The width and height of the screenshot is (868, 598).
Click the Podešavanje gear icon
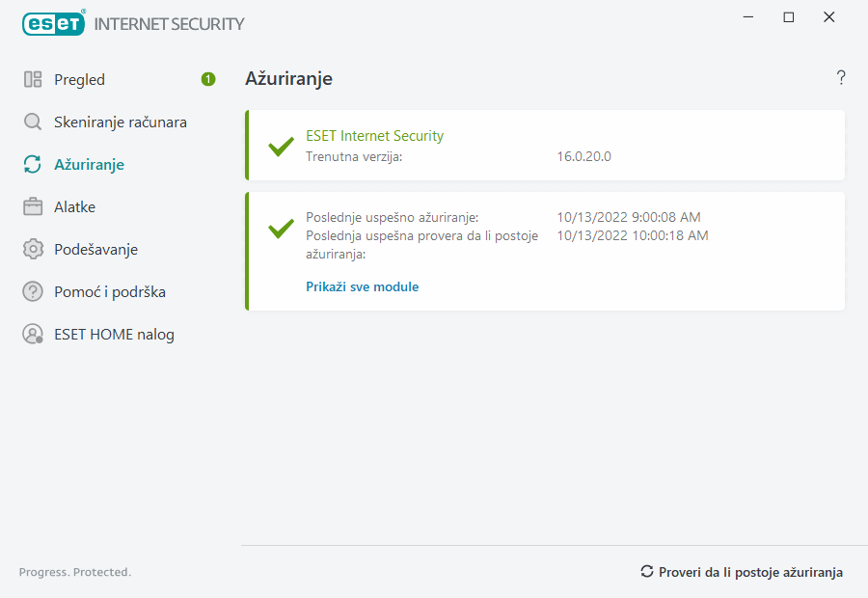click(x=33, y=250)
